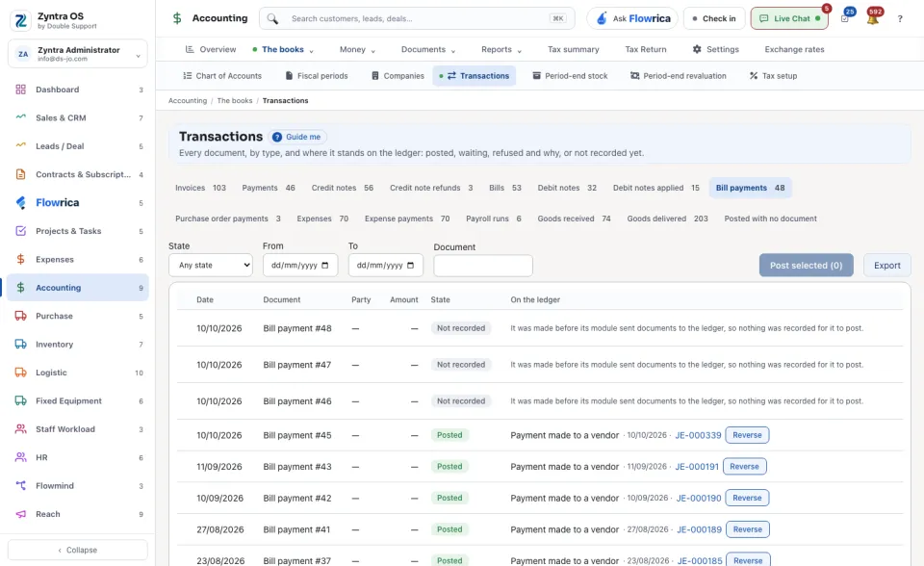This screenshot has width=924, height=566.
Task: Switch to the Overview tab
Action: coord(211,49)
